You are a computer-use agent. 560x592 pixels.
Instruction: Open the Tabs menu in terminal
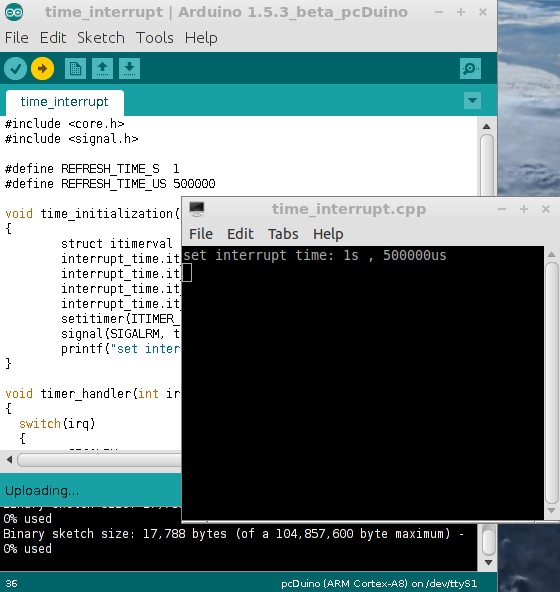283,234
